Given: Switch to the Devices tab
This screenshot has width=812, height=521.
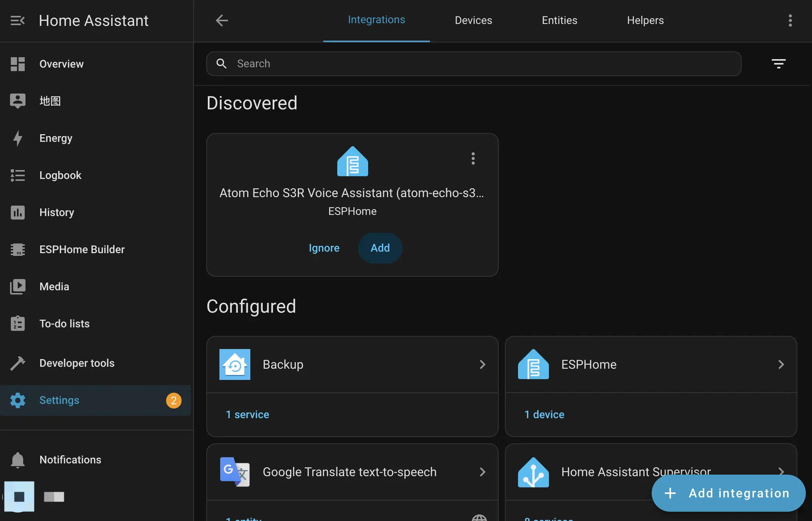Looking at the screenshot, I should pos(473,20).
